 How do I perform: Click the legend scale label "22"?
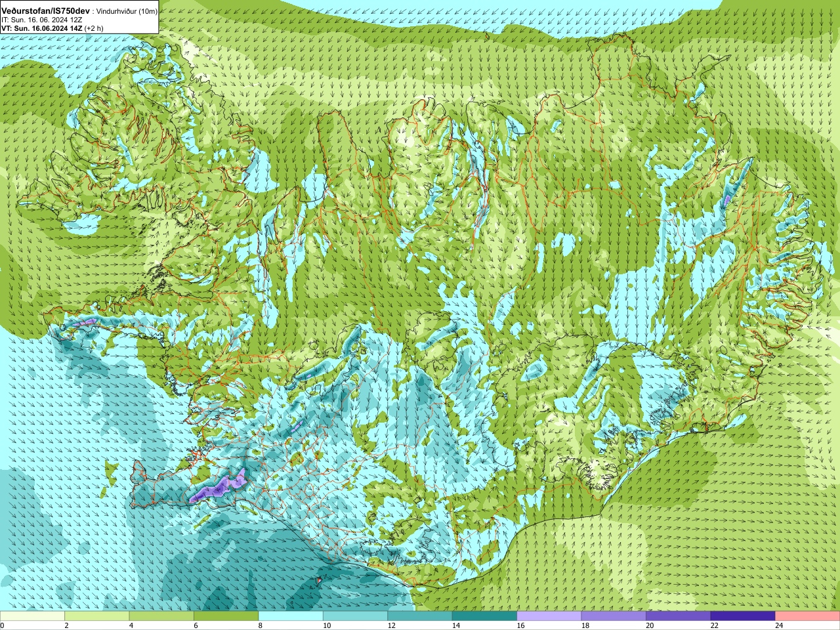tap(714, 625)
